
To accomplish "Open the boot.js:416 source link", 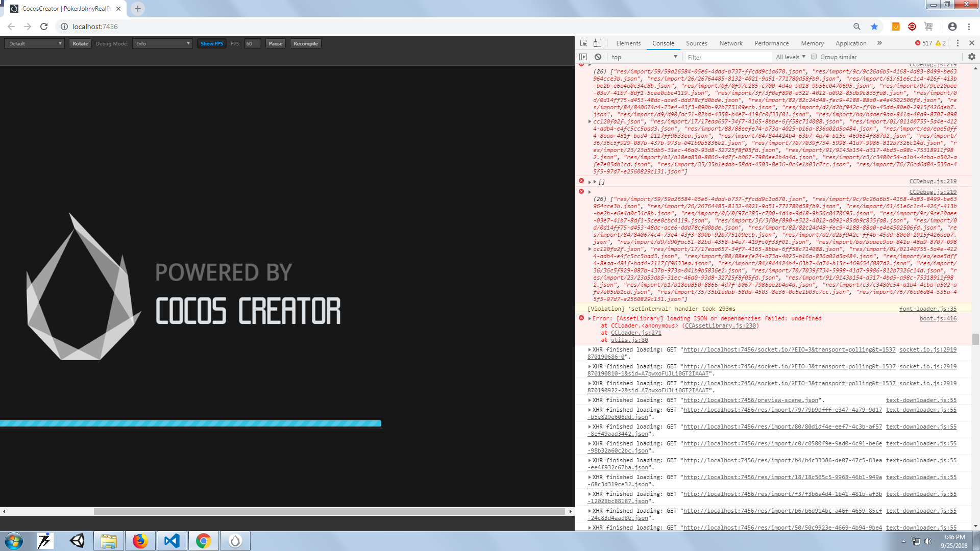I will [938, 319].
